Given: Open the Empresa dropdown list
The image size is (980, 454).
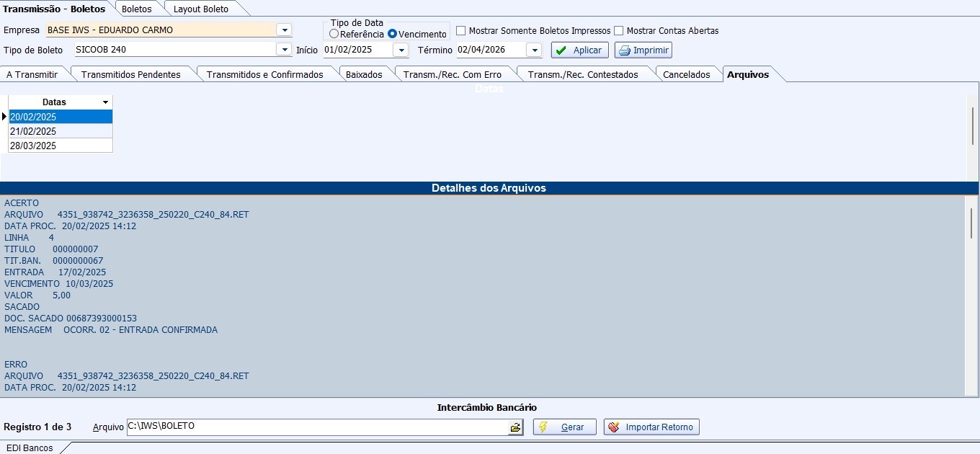Looking at the screenshot, I should coord(284,30).
